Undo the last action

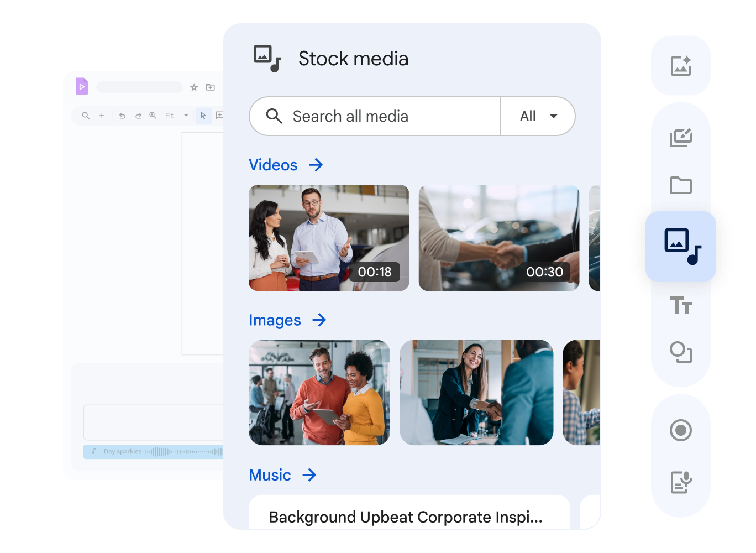[122, 116]
